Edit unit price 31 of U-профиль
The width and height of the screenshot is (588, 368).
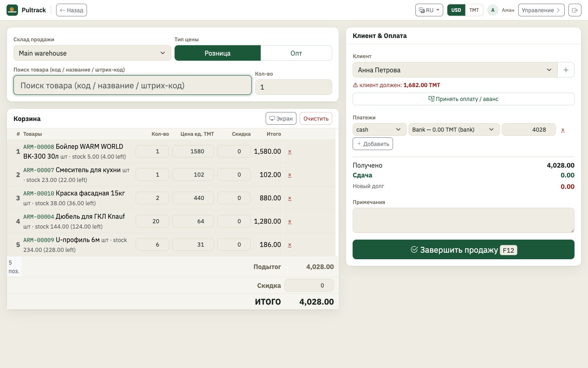click(x=193, y=245)
